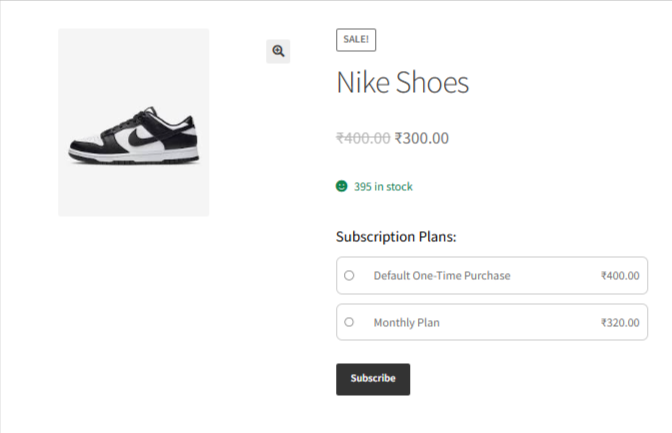Viewport: 672px width, 433px height.
Task: Click the ₹400.00 price in One-Time Purchase row
Action: 619,276
